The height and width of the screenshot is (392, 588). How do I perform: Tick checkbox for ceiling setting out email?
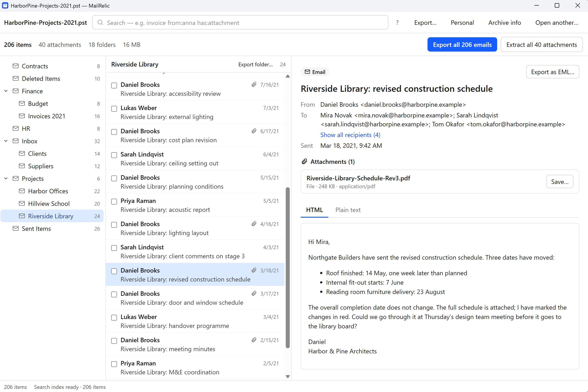point(114,155)
